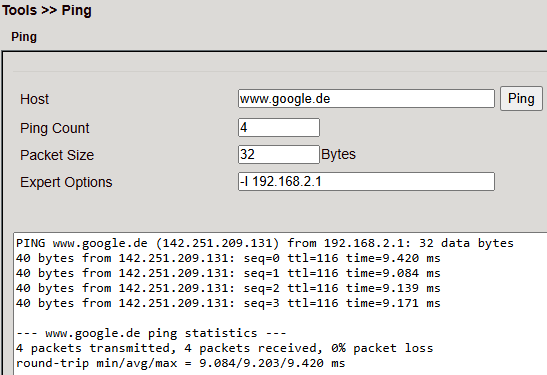Click the 'Packet Size' label
This screenshot has width=547, height=375.
57,155
